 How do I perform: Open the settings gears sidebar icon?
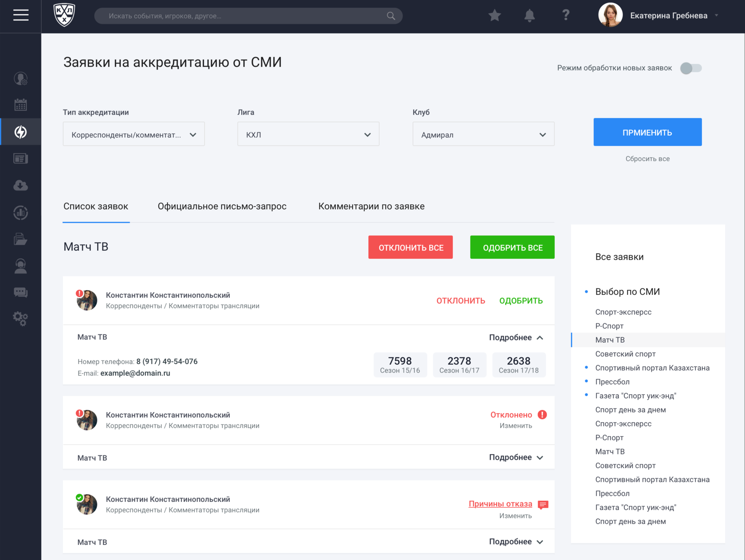(x=20, y=318)
